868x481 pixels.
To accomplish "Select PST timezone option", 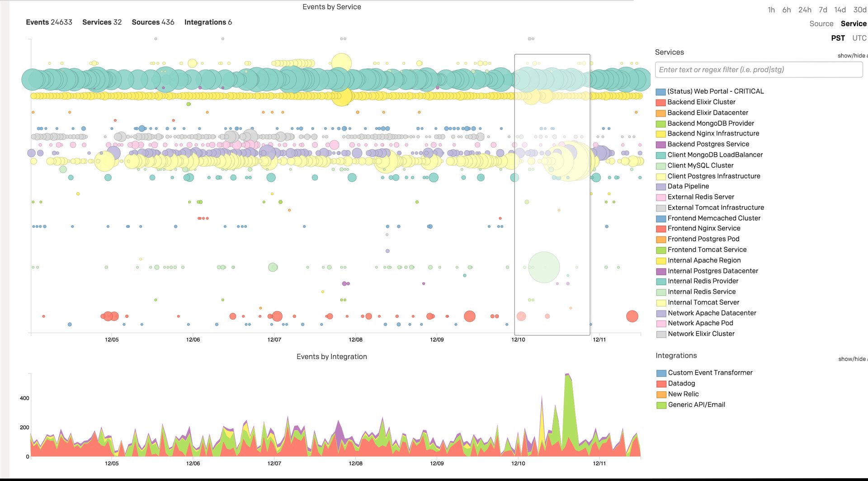I will tap(838, 38).
